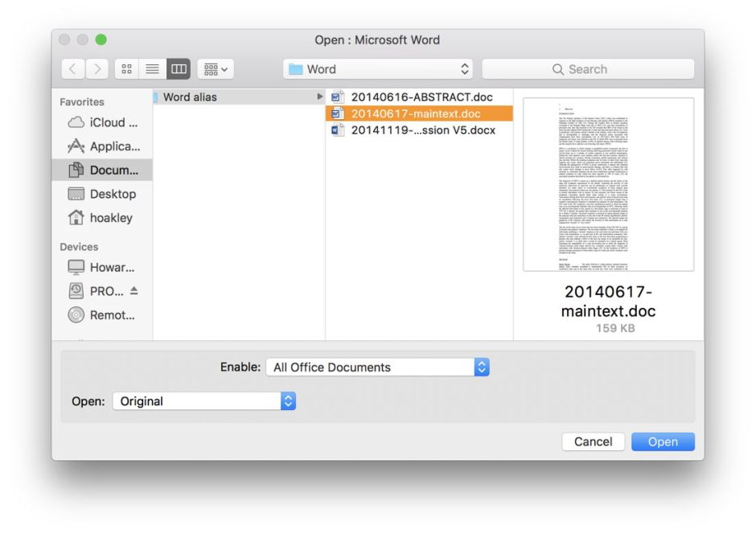Switch to list view mode

click(152, 68)
